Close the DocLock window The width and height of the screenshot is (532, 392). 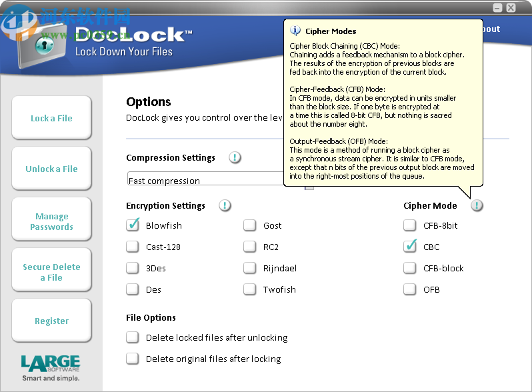pos(511,8)
